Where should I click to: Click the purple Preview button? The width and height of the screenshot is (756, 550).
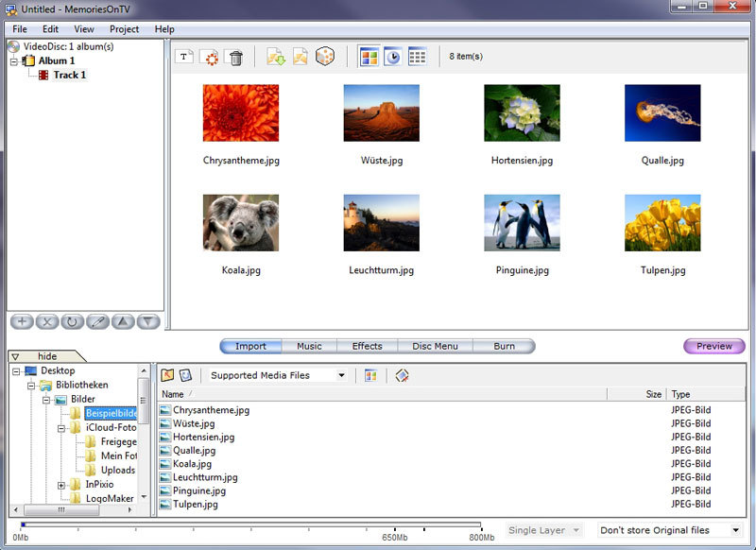tap(713, 346)
